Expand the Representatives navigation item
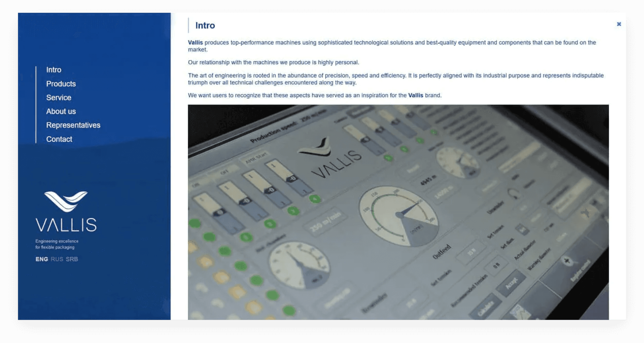644x343 pixels. pyautogui.click(x=74, y=125)
